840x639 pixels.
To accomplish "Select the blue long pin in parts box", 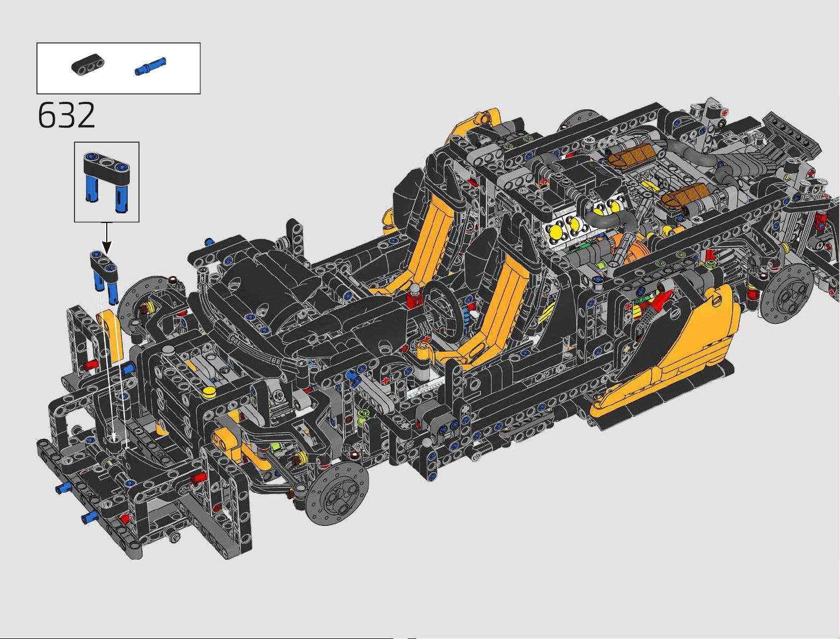I will click(150, 66).
